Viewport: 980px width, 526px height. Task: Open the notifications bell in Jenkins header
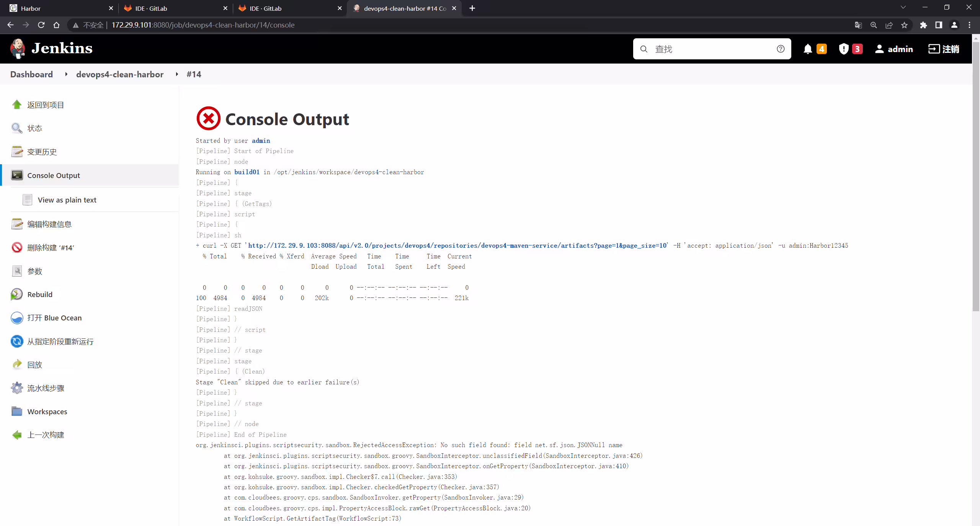tap(808, 49)
